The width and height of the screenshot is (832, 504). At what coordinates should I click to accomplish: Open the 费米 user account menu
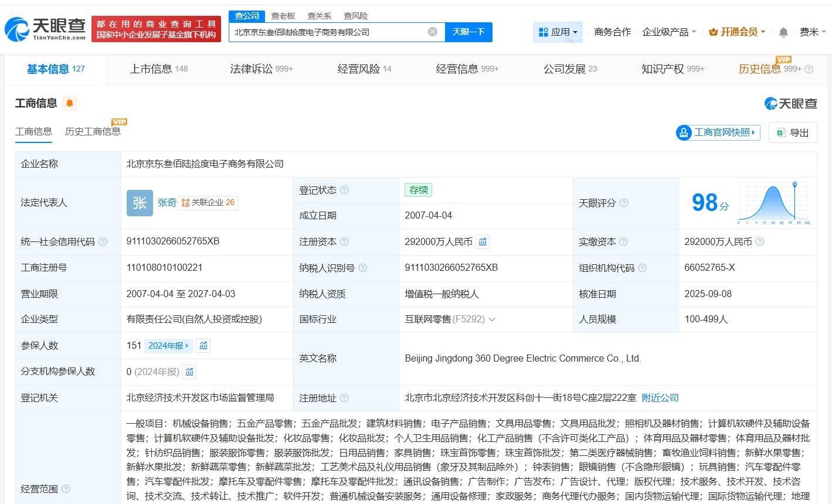811,32
